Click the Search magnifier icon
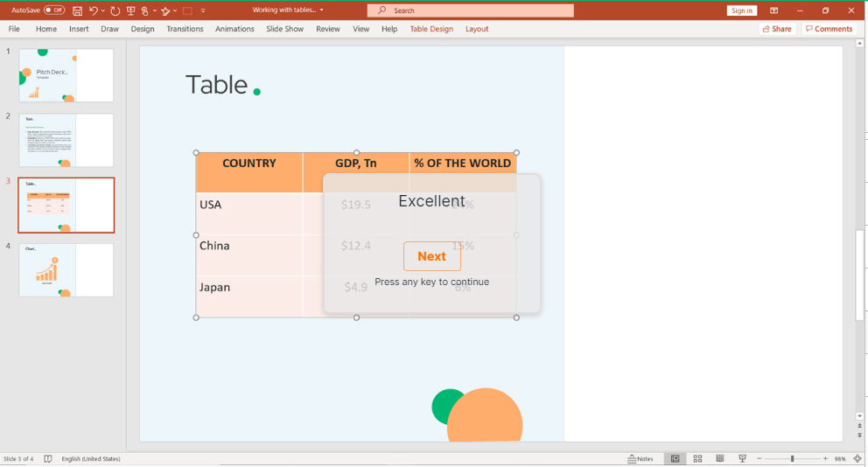This screenshot has height=467, width=868. click(382, 10)
